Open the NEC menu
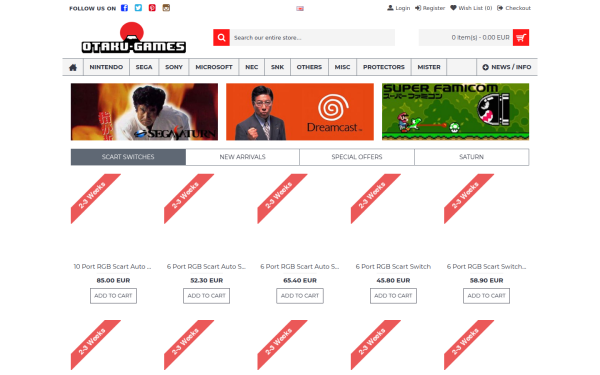The image size is (600, 375). 251,67
